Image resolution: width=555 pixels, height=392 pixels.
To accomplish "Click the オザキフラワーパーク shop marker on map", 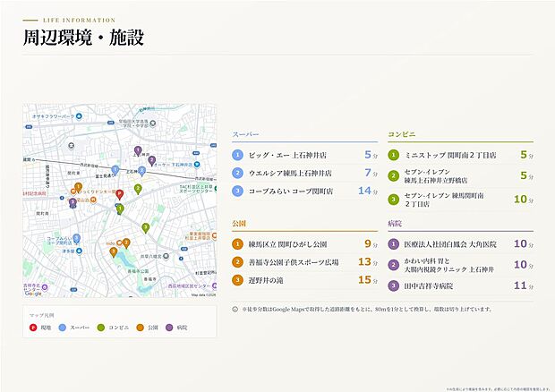I will (x=79, y=116).
